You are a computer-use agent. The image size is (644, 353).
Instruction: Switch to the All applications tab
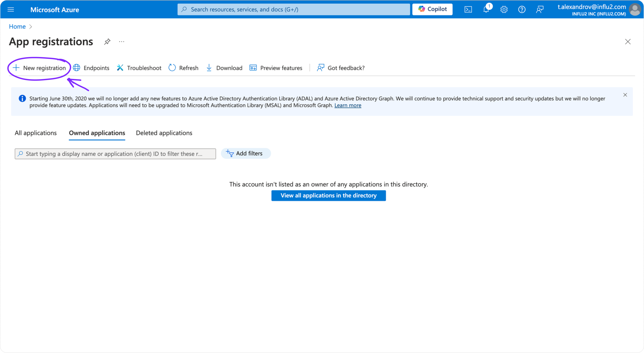click(36, 133)
